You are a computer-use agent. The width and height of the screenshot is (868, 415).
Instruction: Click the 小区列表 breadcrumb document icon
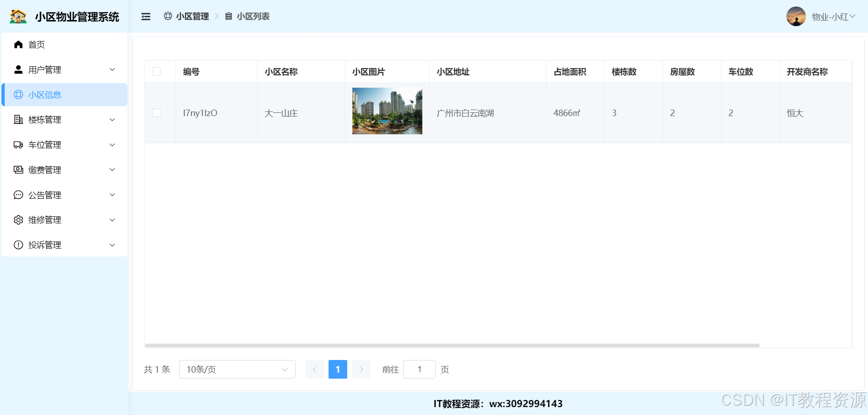point(229,16)
